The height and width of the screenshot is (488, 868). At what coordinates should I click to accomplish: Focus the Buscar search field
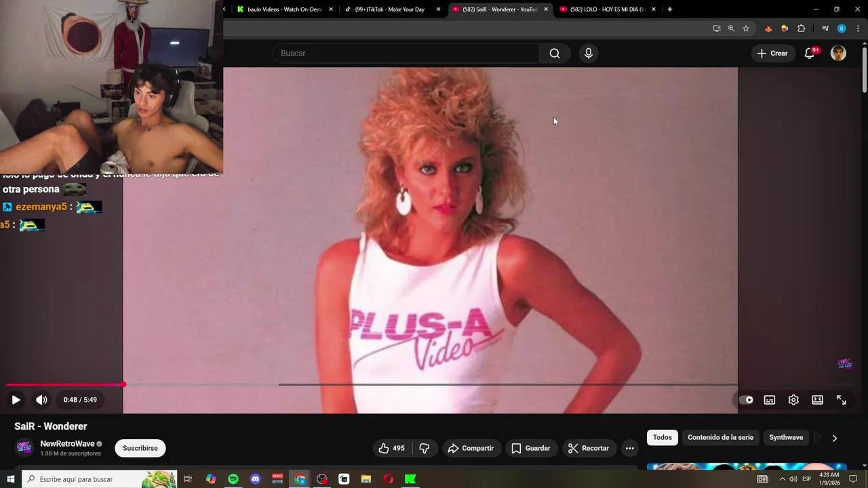tap(406, 54)
